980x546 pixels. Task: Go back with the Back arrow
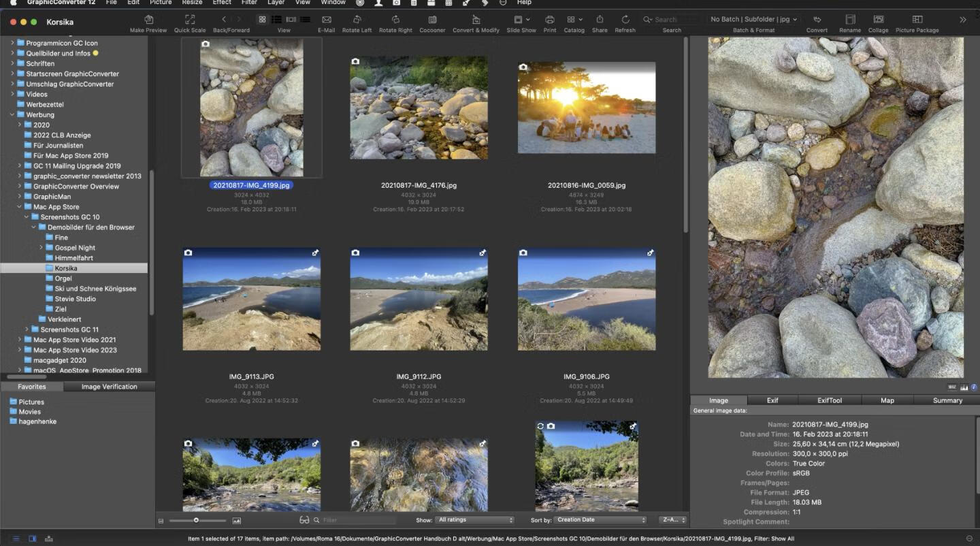[x=224, y=20]
